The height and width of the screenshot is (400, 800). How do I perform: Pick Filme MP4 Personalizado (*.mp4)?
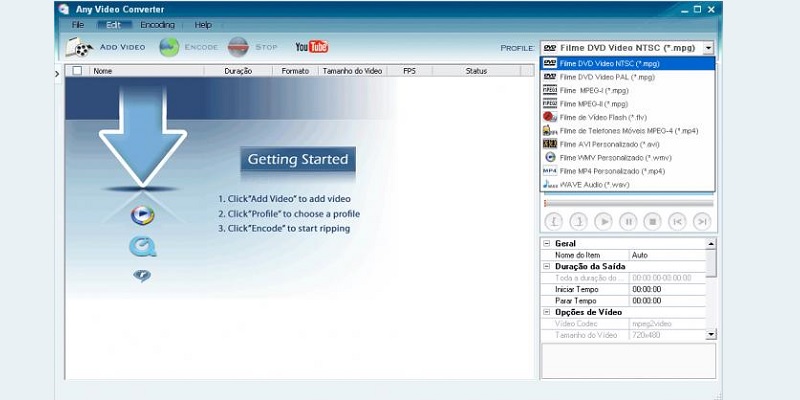pyautogui.click(x=628, y=170)
